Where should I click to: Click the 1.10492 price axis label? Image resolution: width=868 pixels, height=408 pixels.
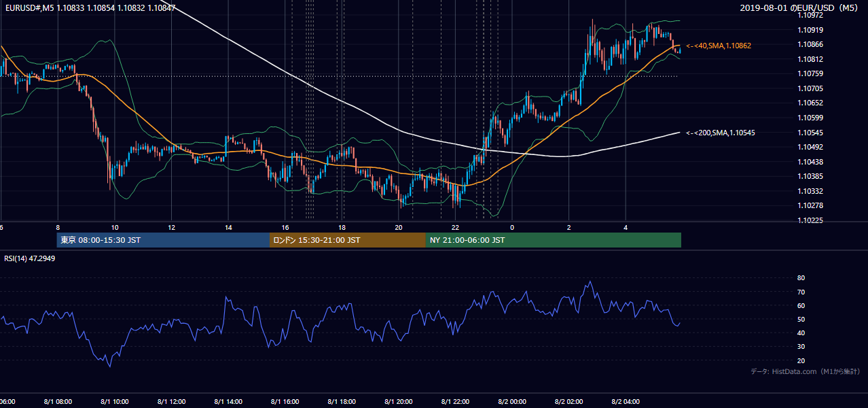(810, 147)
